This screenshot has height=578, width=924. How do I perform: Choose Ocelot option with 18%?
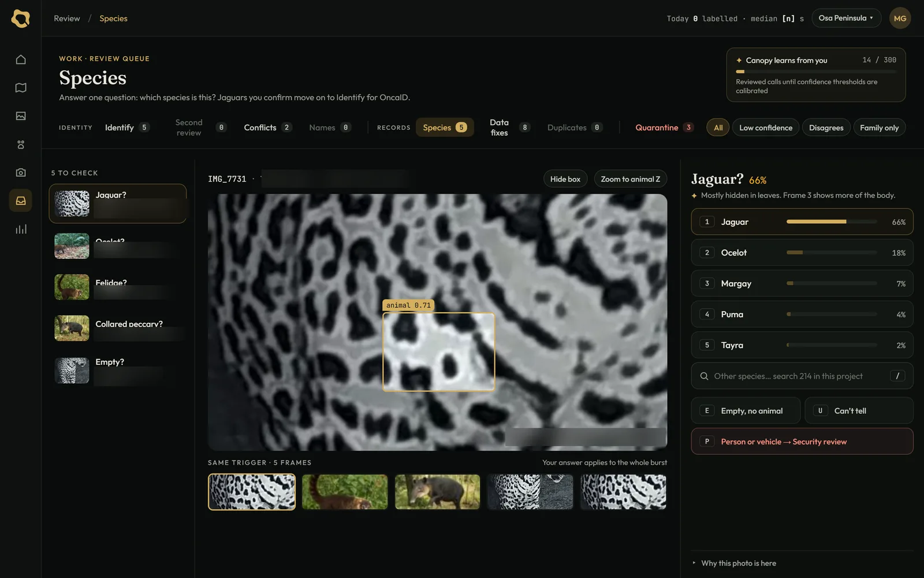click(802, 253)
